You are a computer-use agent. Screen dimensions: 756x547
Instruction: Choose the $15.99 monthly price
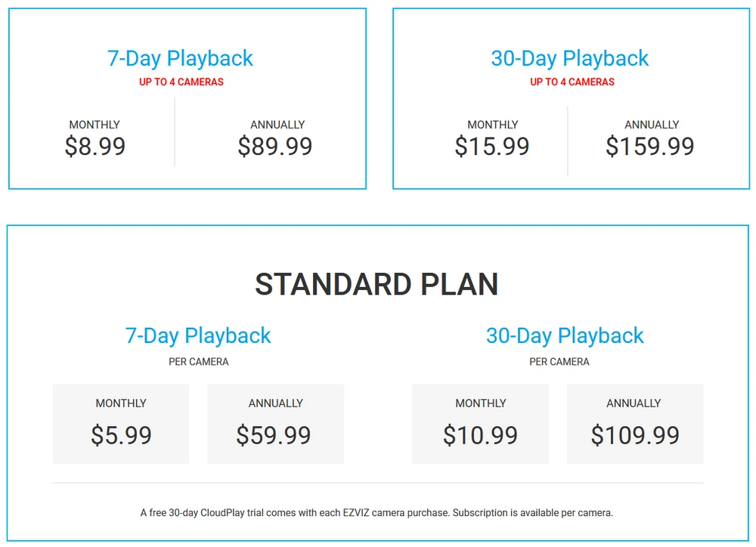pos(492,146)
